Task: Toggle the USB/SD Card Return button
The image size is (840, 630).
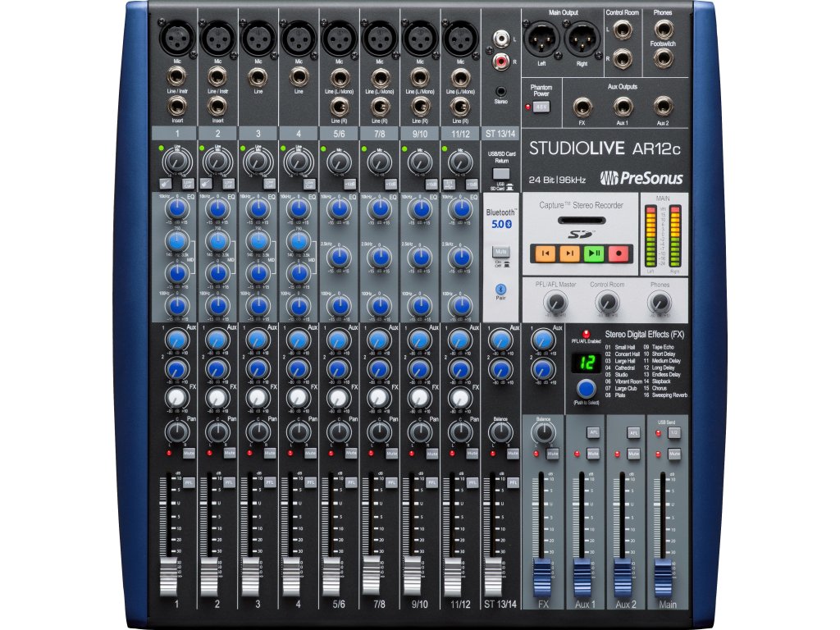Action: [501, 173]
